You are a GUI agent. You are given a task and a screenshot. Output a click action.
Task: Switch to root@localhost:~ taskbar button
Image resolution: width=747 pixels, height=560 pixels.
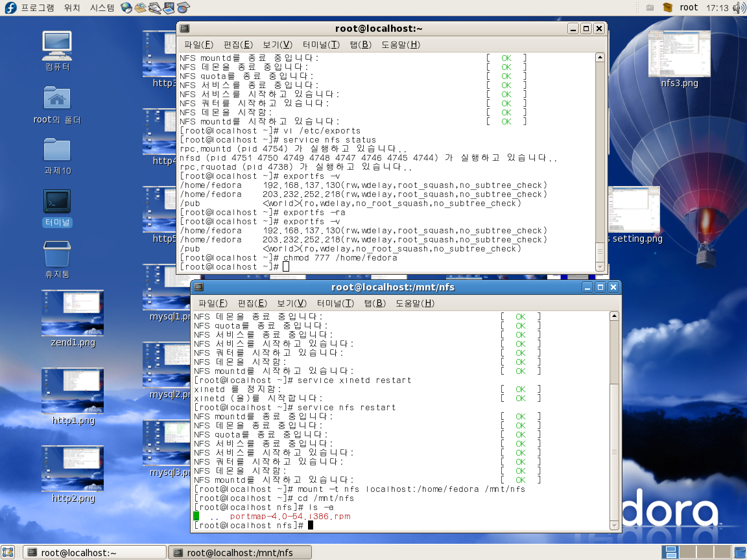pyautogui.click(x=95, y=552)
